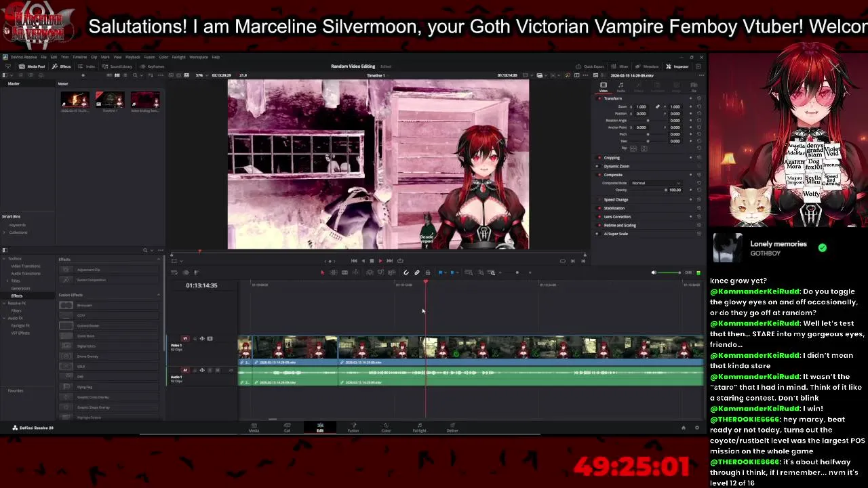Open the File menu
Viewport: 868px width, 488px height.
point(43,57)
